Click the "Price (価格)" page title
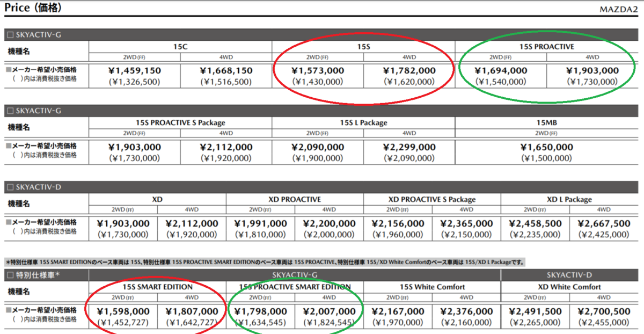Image resolution: width=644 pixels, height=334 pixels. point(33,8)
